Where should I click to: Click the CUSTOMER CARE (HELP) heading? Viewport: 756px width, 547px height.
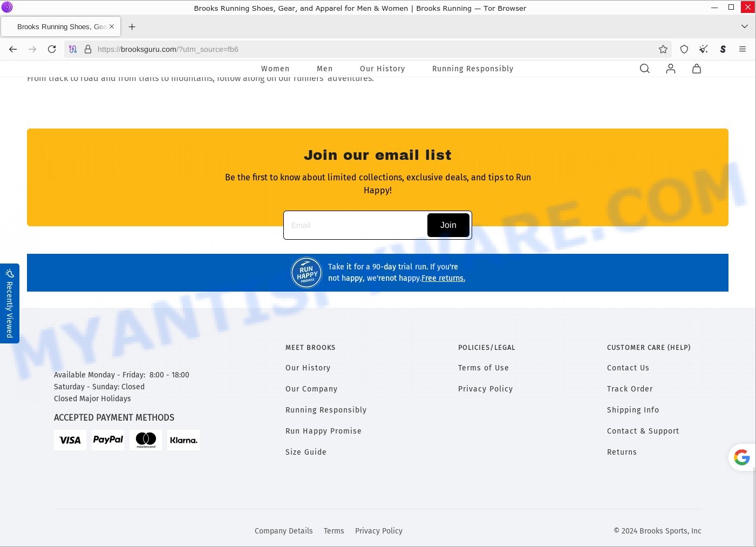tap(649, 348)
